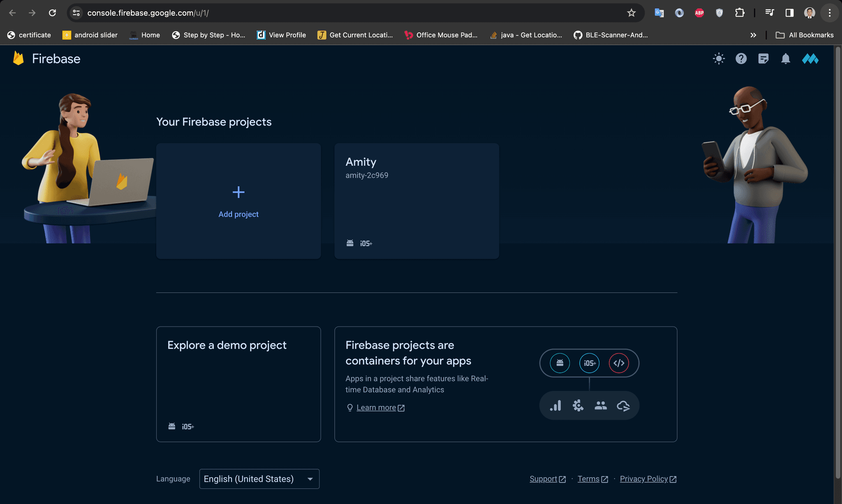Click the browser reload button

click(x=52, y=13)
